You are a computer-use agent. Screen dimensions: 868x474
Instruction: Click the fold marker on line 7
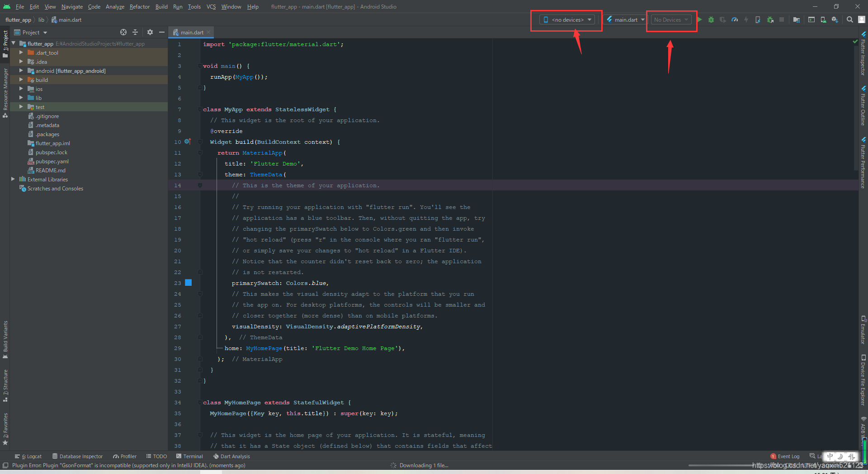pyautogui.click(x=200, y=109)
